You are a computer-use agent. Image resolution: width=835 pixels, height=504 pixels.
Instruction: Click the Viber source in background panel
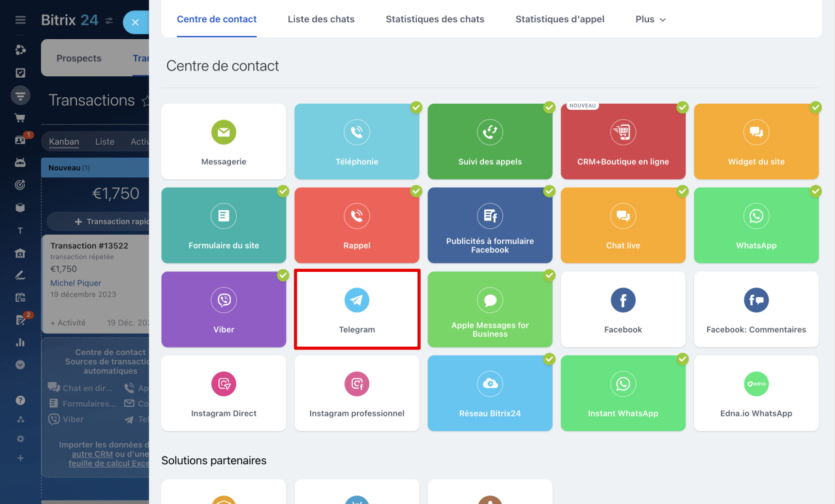pyautogui.click(x=67, y=419)
